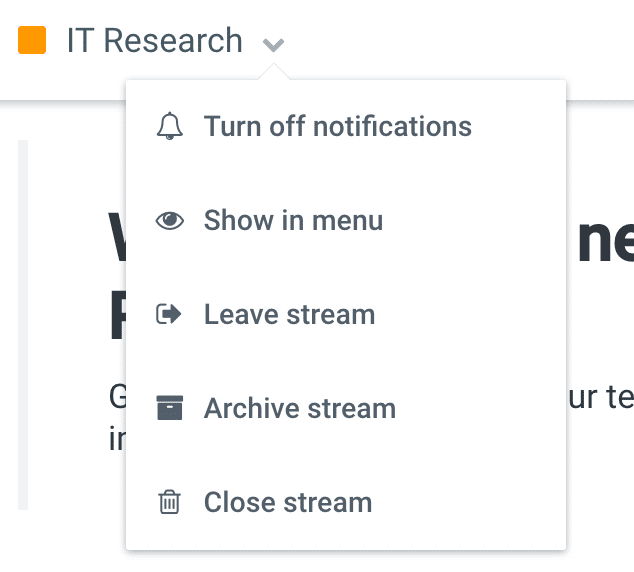
Task: Choose the "Archive stream" menu entry
Action: (299, 408)
